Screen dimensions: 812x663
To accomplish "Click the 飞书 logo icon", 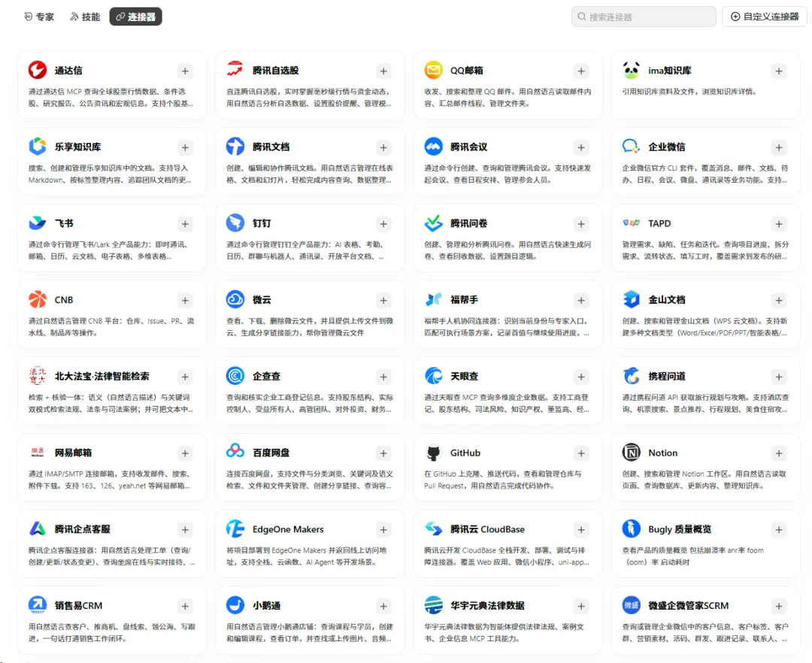I will tap(38, 223).
